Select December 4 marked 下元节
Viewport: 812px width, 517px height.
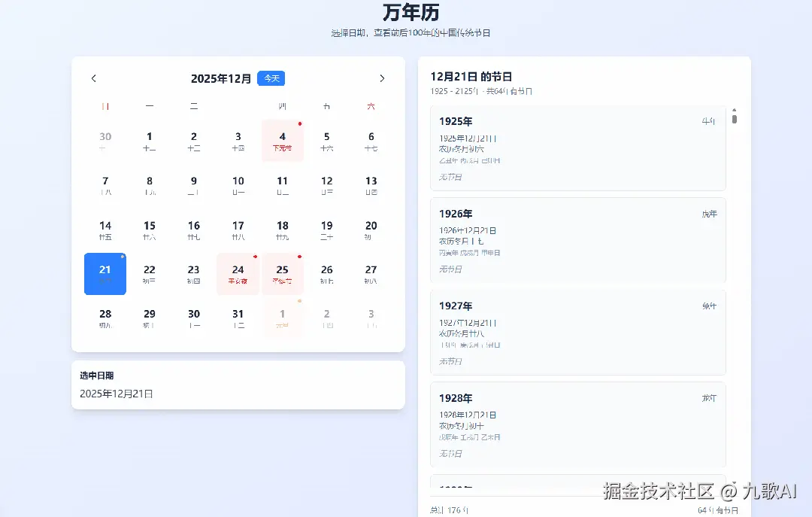tap(282, 141)
